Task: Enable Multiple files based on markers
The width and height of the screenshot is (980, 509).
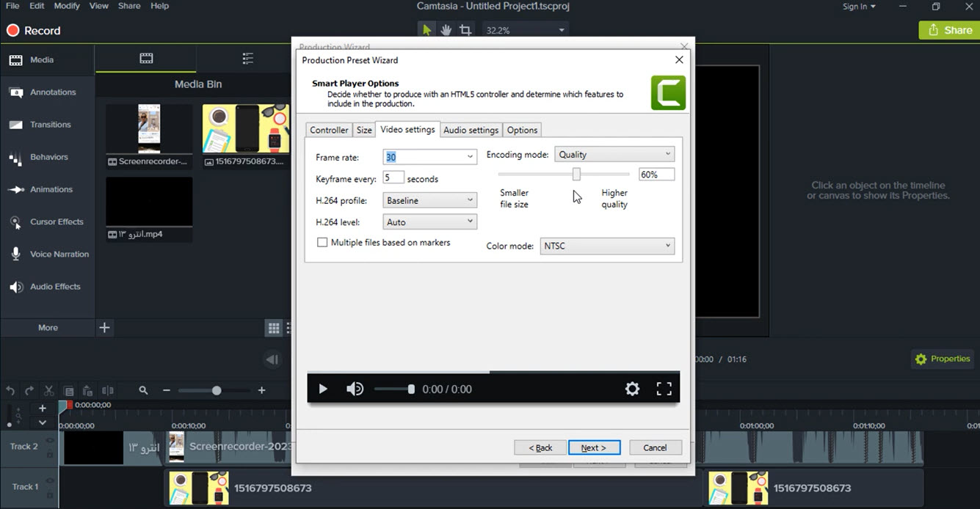Action: [322, 243]
